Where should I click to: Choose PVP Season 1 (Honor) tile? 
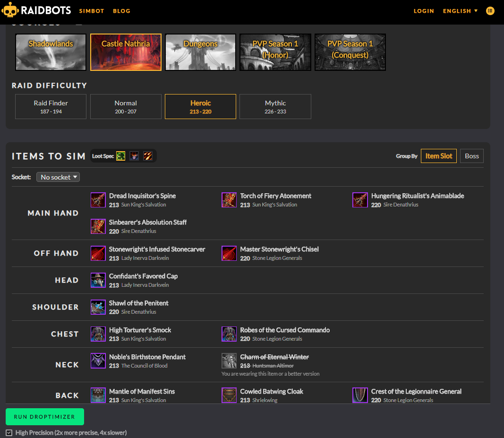[x=275, y=52]
